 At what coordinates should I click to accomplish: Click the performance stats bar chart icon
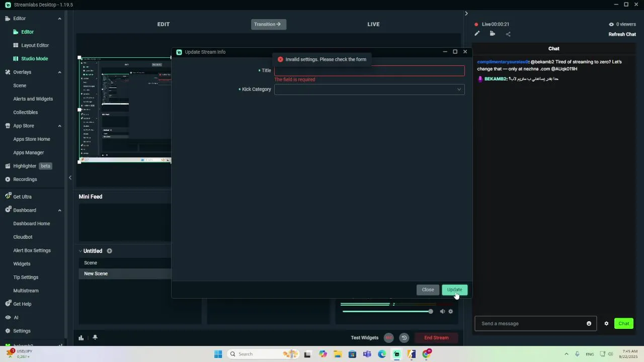pyautogui.click(x=81, y=337)
